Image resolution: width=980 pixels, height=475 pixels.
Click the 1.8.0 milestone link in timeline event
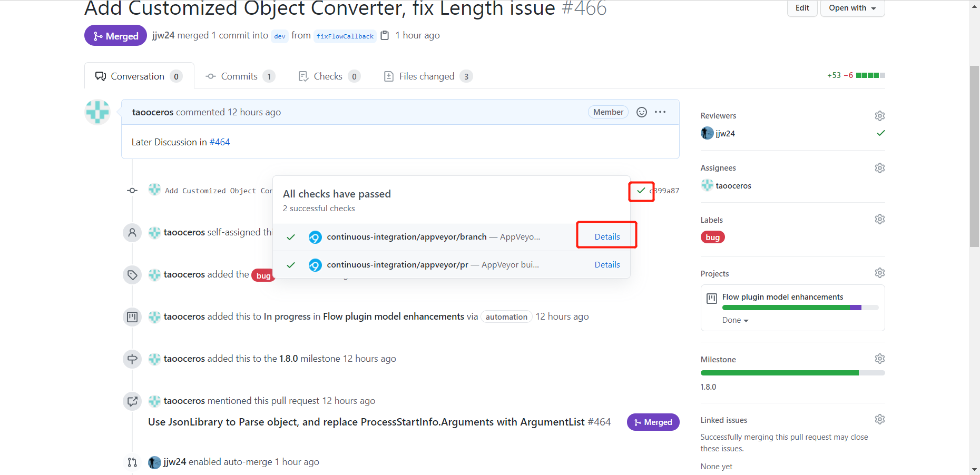(289, 359)
